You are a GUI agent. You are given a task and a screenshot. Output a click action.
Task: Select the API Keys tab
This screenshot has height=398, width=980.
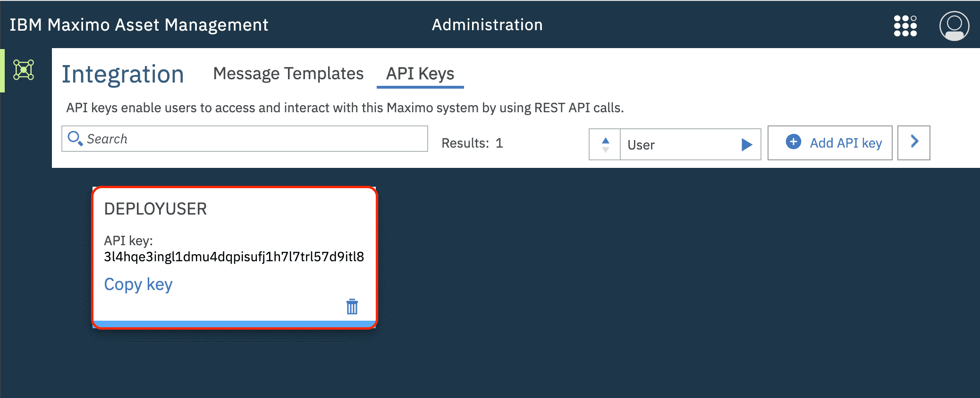click(420, 74)
